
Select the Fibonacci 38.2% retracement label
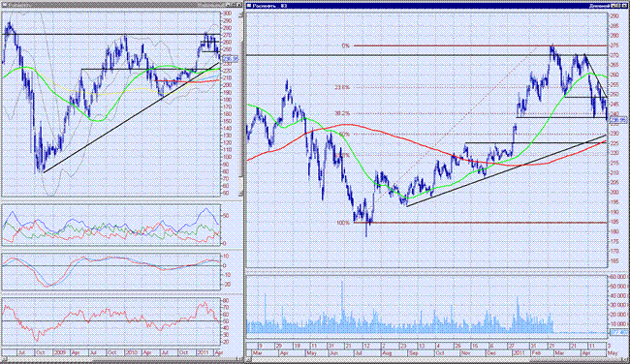(x=342, y=113)
